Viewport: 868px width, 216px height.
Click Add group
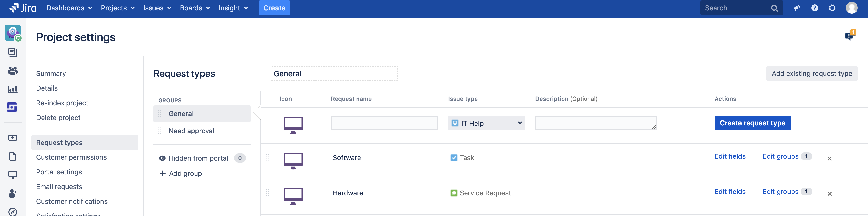tap(181, 173)
